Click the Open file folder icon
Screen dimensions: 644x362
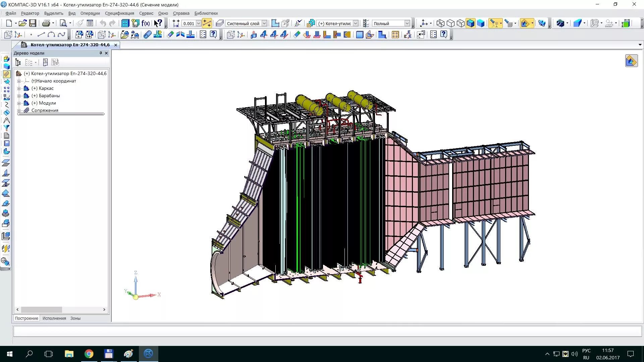[22, 23]
